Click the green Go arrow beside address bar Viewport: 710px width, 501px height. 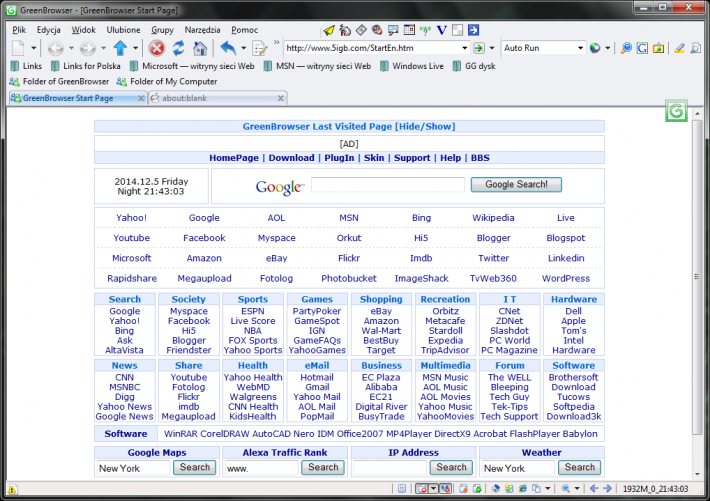tap(479, 48)
